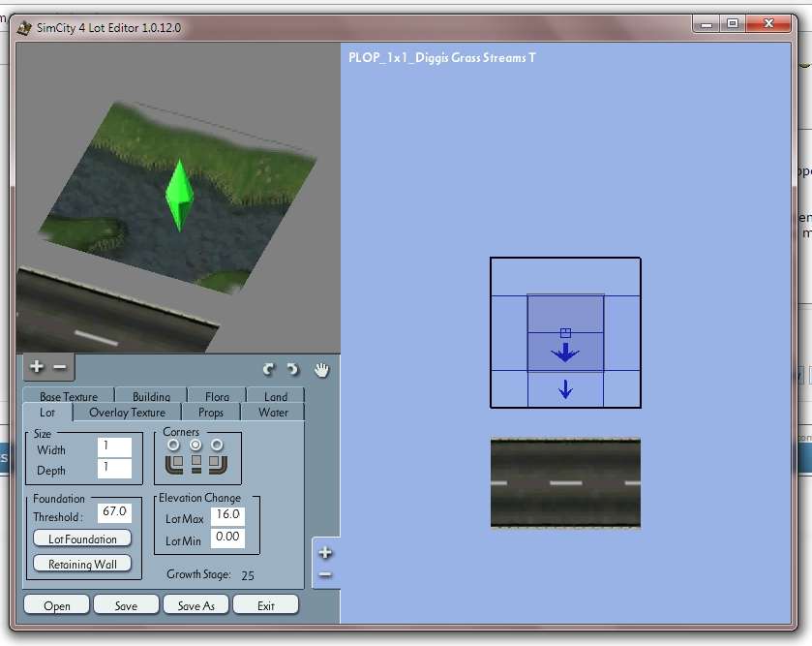This screenshot has width=812, height=646.
Task: Click the small blue arrow below lot tile
Action: pyautogui.click(x=565, y=389)
